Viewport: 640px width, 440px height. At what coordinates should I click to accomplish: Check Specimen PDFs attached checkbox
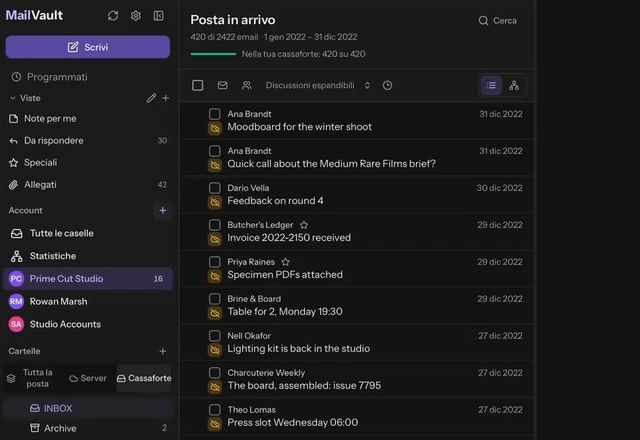click(214, 262)
